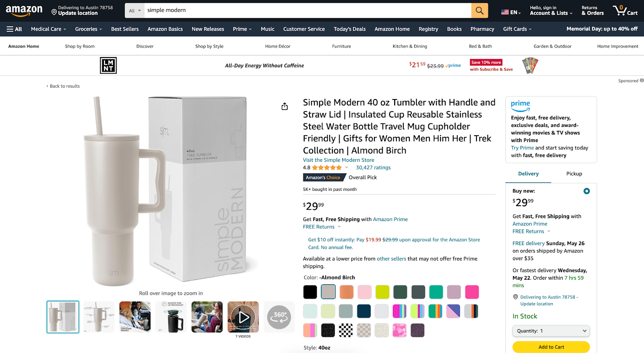Select the Delivery radio option
Image resolution: width=644 pixels, height=353 pixels.
(x=528, y=173)
